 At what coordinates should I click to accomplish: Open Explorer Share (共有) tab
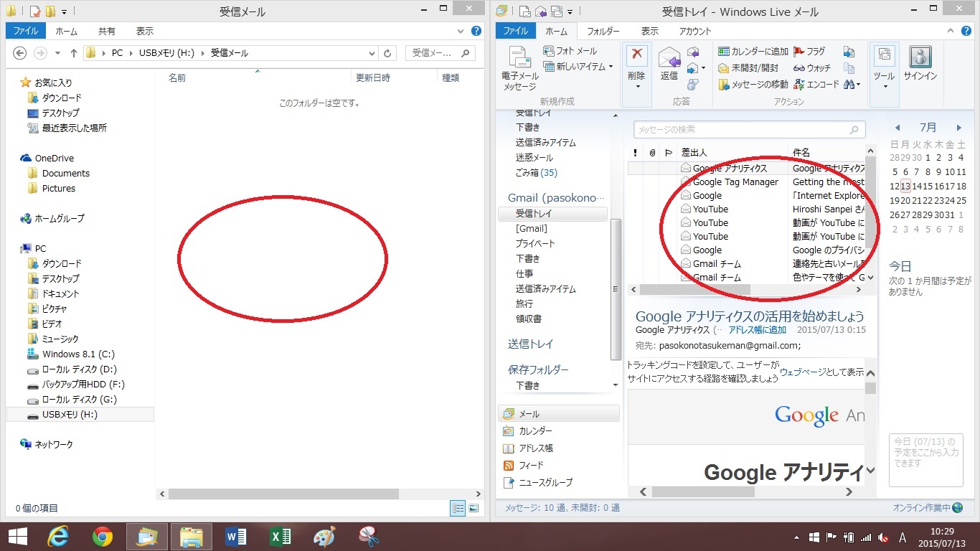(x=107, y=31)
